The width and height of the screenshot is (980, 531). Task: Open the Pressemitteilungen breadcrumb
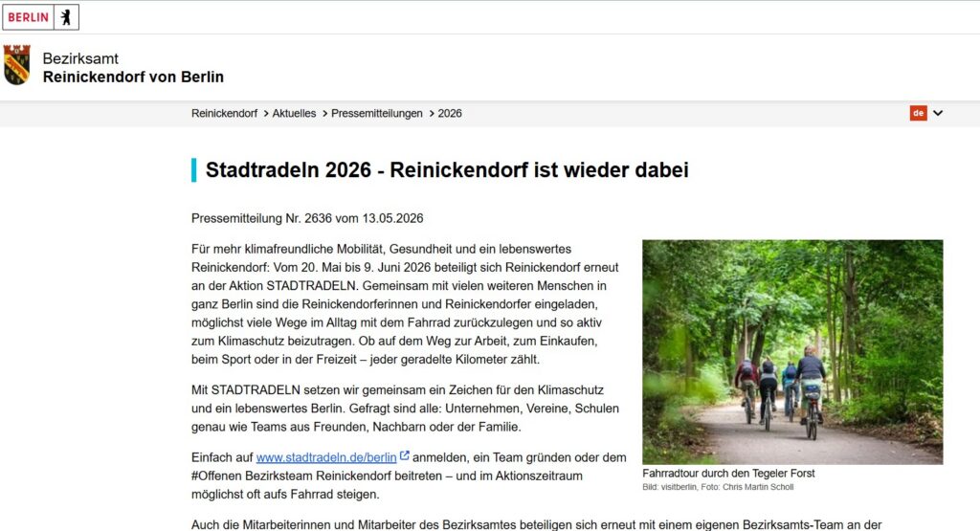(x=377, y=113)
